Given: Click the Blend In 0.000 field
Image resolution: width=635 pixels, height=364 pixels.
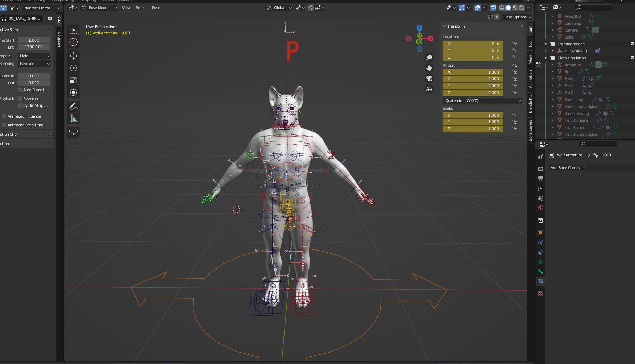Looking at the screenshot, I should pos(34,76).
